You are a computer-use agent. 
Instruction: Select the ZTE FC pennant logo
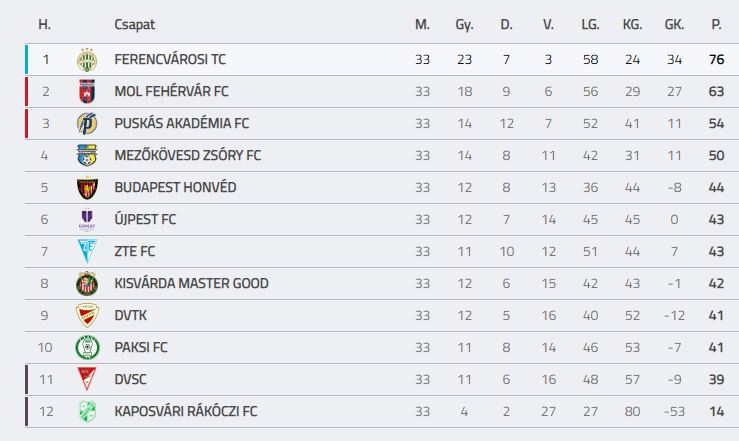87,251
